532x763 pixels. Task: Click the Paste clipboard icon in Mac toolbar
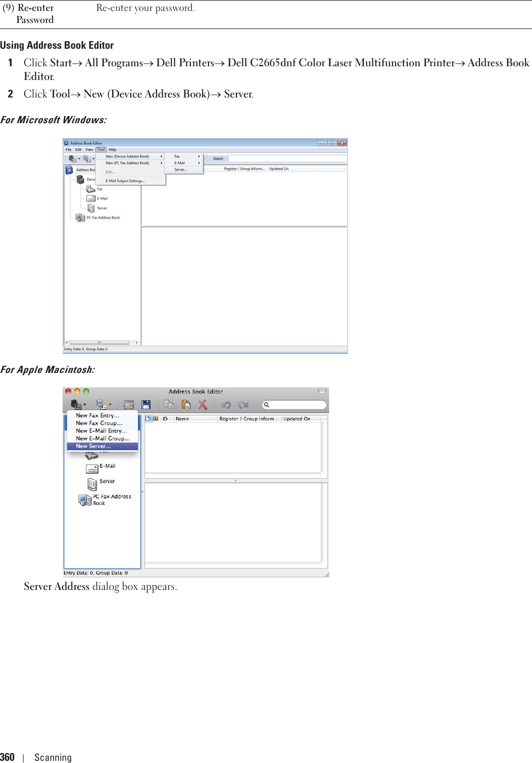(186, 405)
